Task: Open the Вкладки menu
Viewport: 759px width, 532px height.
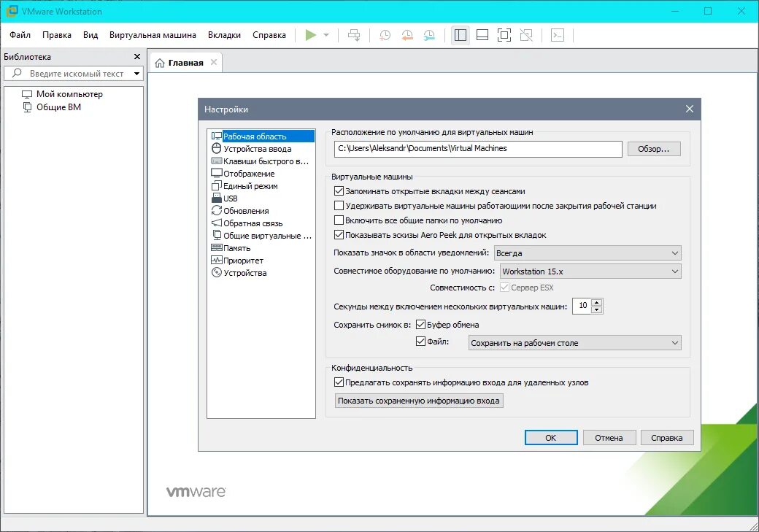Action: [224, 34]
